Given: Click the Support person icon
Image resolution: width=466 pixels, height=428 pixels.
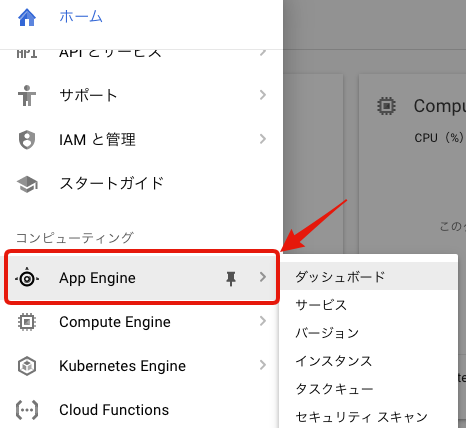Looking at the screenshot, I should pos(27,95).
